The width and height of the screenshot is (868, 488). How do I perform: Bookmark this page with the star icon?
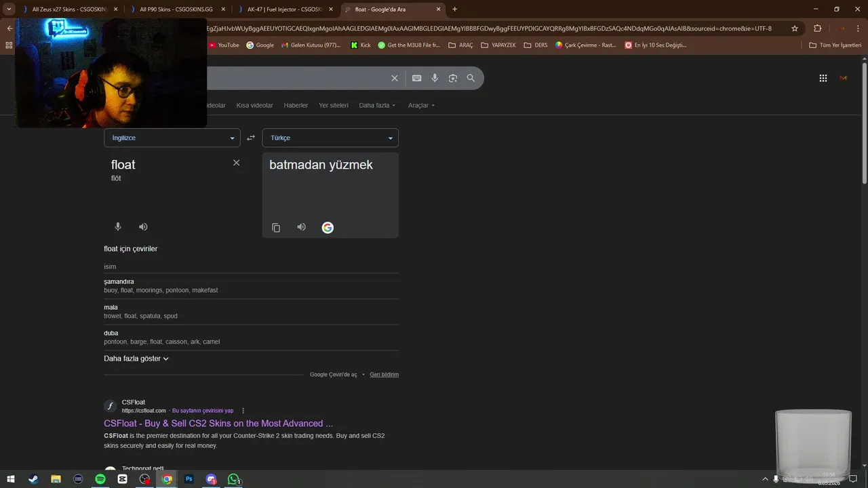(x=795, y=28)
